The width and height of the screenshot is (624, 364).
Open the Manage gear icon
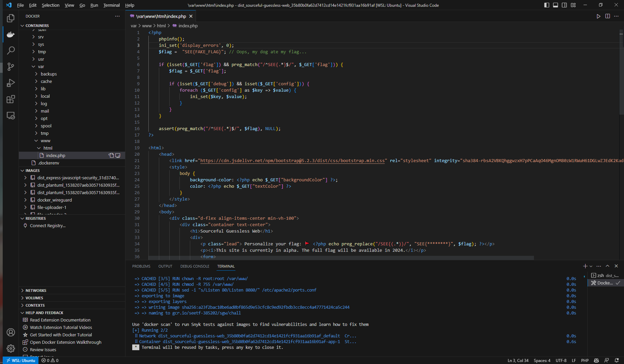pos(11,348)
